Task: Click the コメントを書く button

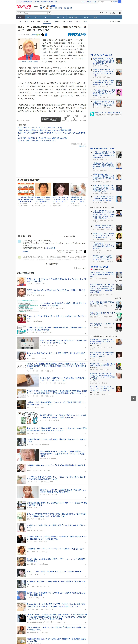Action: (69, 236)
